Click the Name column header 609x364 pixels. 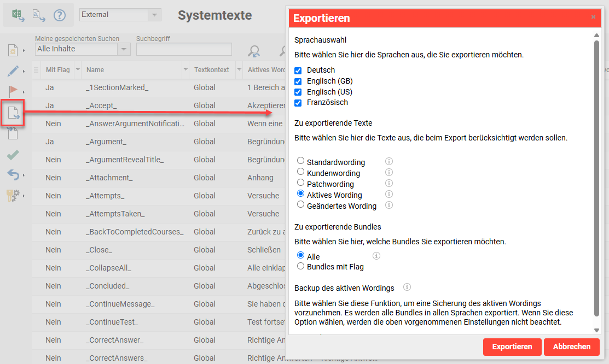pos(95,69)
